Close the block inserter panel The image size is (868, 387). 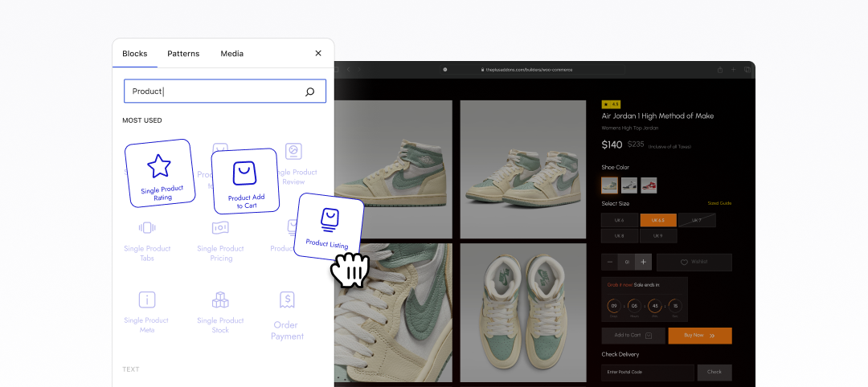[318, 53]
